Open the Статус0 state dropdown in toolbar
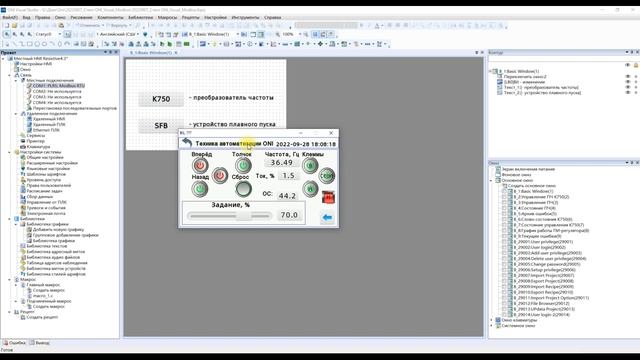640x360 pixels. coord(60,34)
